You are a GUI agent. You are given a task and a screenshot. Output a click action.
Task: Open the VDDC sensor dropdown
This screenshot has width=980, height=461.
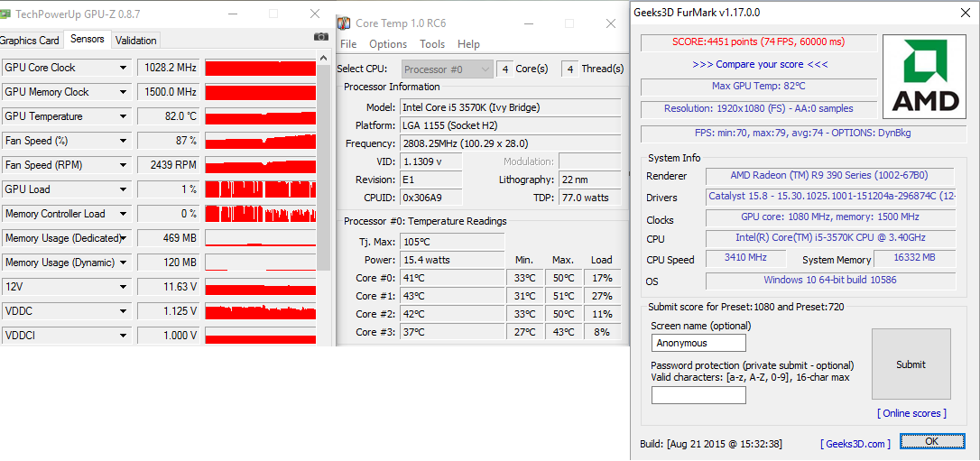click(x=124, y=311)
